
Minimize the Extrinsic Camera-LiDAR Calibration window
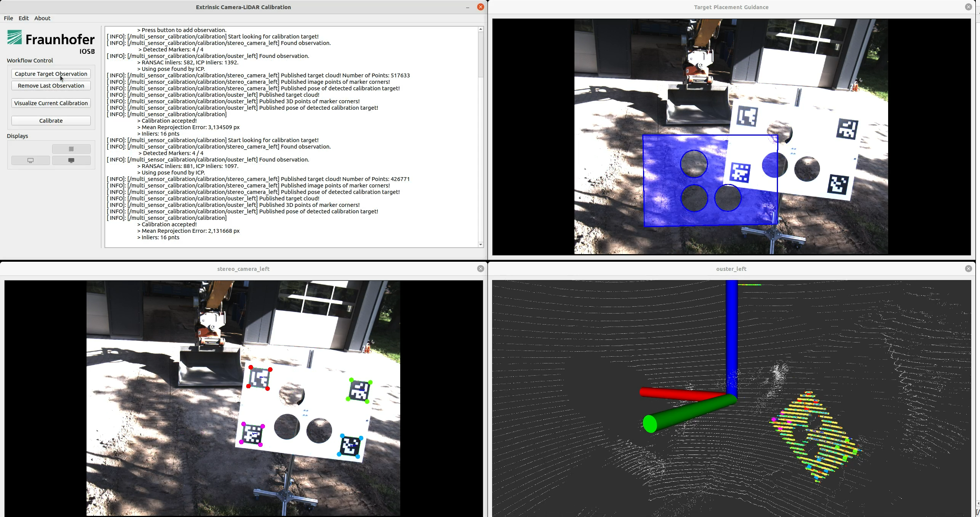coord(467,7)
